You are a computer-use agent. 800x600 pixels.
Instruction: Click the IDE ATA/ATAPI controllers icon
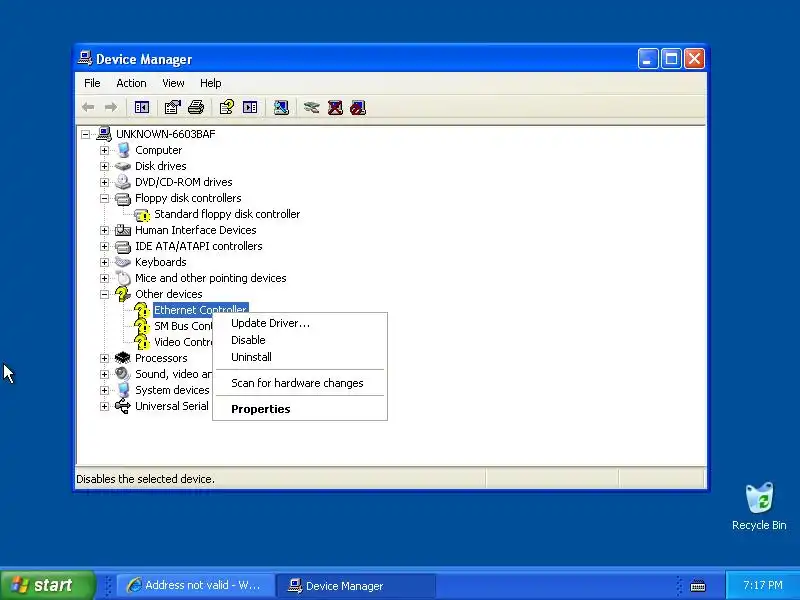point(123,246)
